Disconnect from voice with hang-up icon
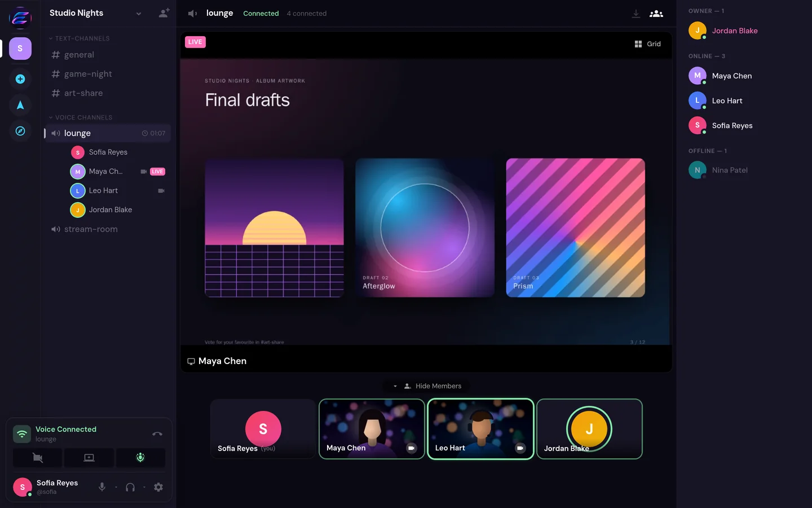The height and width of the screenshot is (508, 812). pos(157,433)
